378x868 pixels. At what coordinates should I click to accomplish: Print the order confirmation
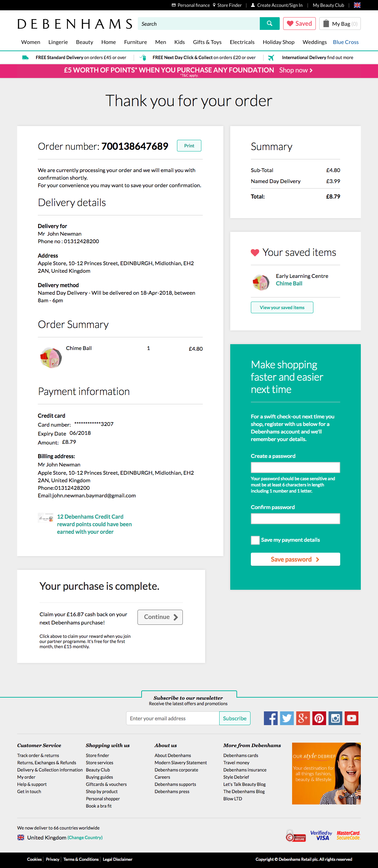click(x=189, y=146)
